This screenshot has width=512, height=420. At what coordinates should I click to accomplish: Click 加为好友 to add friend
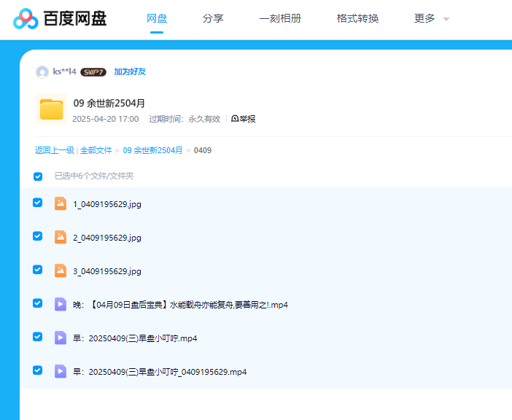(130, 71)
